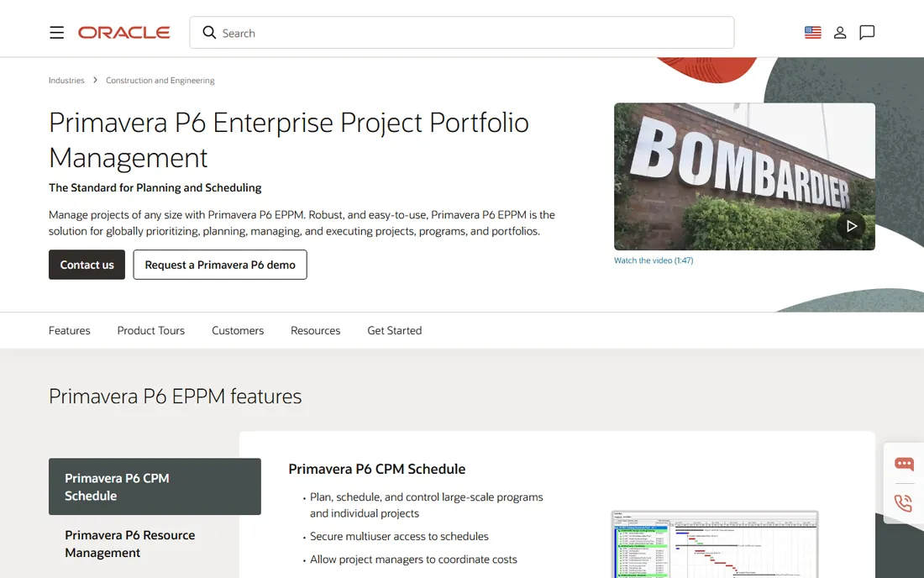
Task: Open the user account icon
Action: tap(840, 33)
